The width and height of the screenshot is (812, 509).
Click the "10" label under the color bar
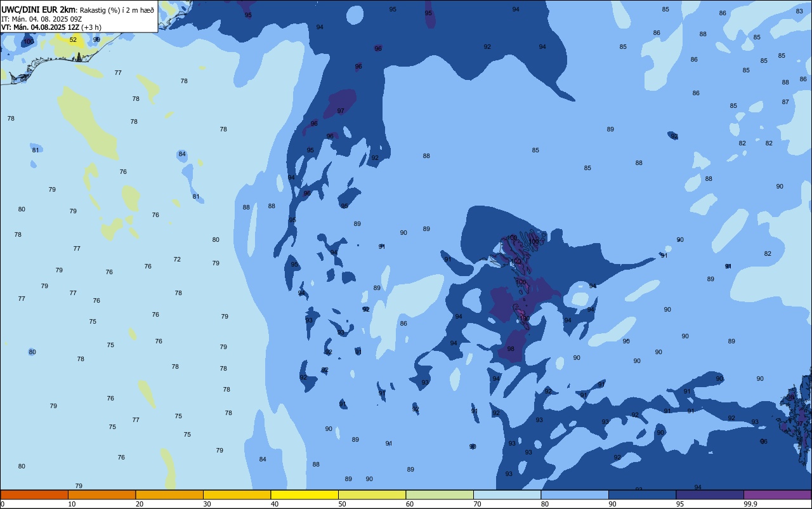pyautogui.click(x=72, y=504)
